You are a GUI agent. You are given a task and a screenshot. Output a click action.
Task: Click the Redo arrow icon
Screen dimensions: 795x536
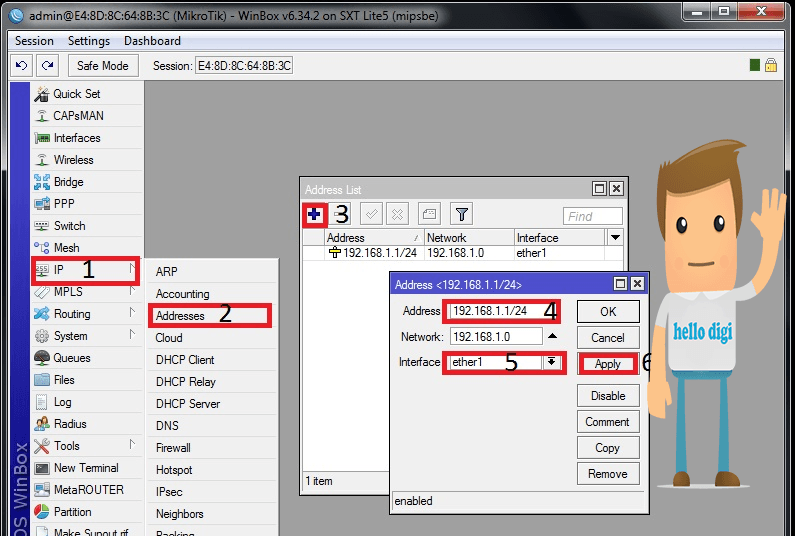48,65
